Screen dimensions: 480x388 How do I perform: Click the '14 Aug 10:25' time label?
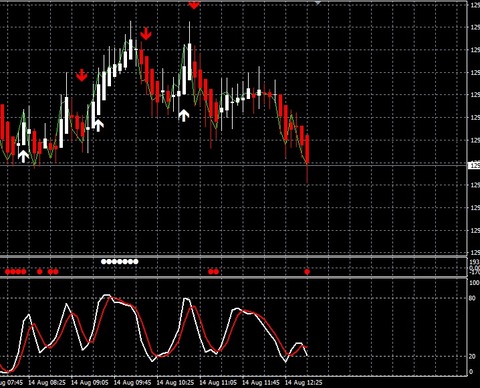pyautogui.click(x=175, y=382)
